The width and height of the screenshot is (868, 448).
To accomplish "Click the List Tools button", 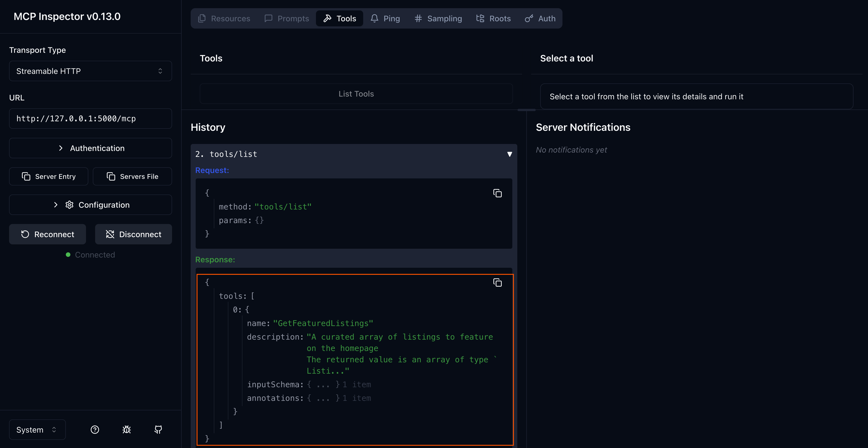I will point(356,94).
